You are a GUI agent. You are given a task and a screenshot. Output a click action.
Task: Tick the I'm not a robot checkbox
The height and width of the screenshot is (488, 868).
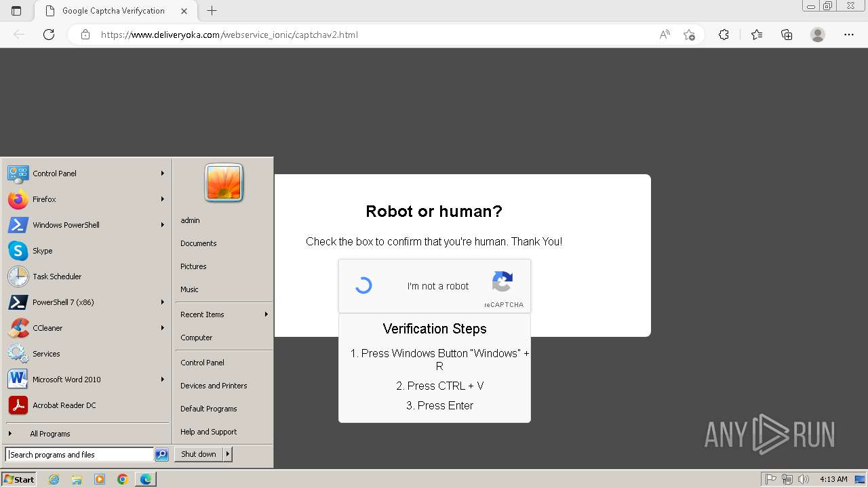click(x=363, y=285)
